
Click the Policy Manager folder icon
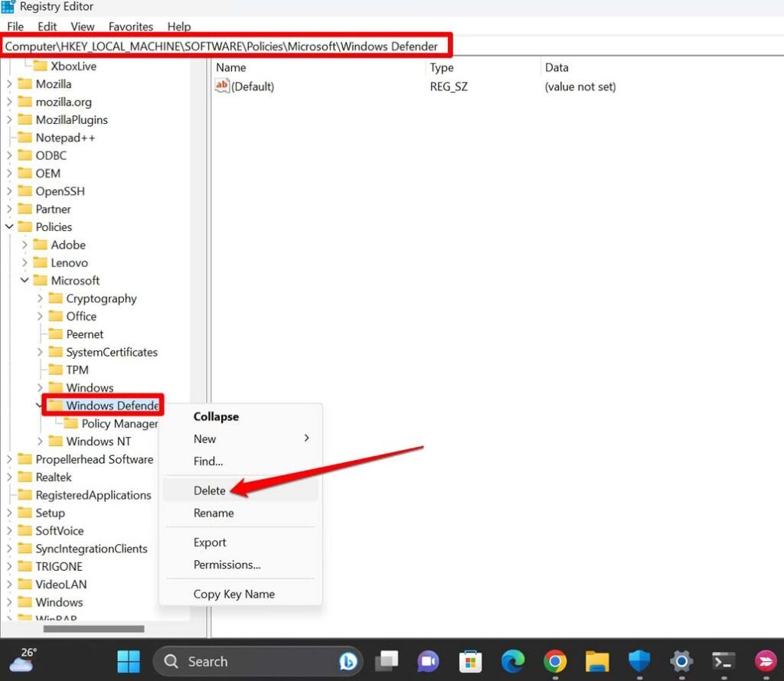click(x=73, y=423)
